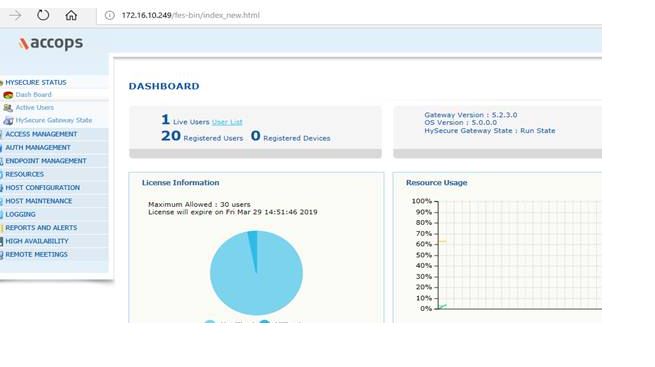Click the forward arrow icon
655x367 pixels.
pyautogui.click(x=15, y=15)
